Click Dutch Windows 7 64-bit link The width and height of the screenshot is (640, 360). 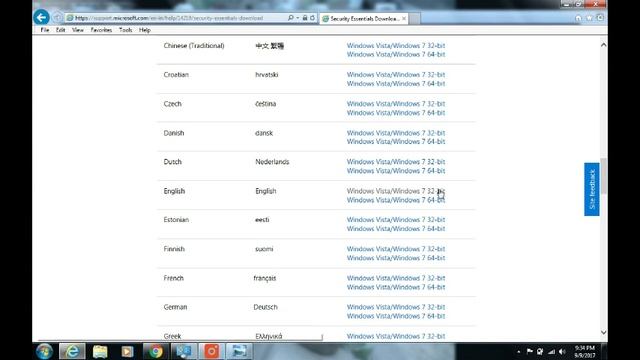(396, 171)
